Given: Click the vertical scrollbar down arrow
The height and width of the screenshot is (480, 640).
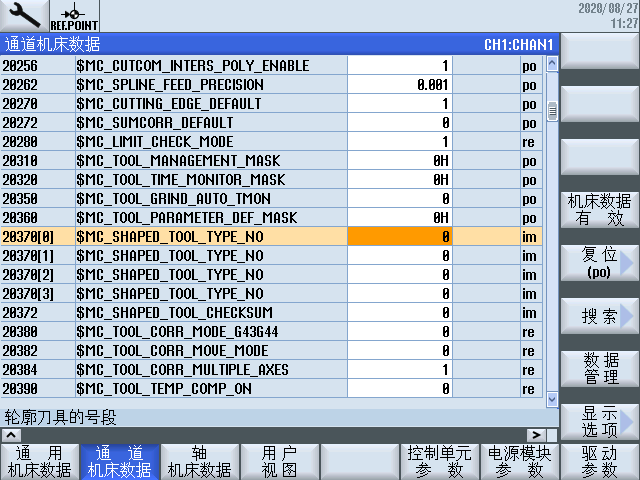Looking at the screenshot, I should point(552,398).
